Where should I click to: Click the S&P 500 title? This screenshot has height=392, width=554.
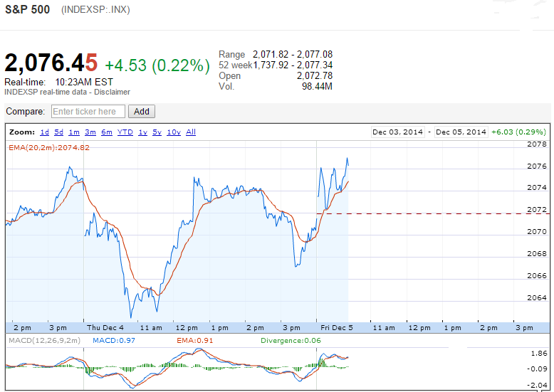(27, 9)
